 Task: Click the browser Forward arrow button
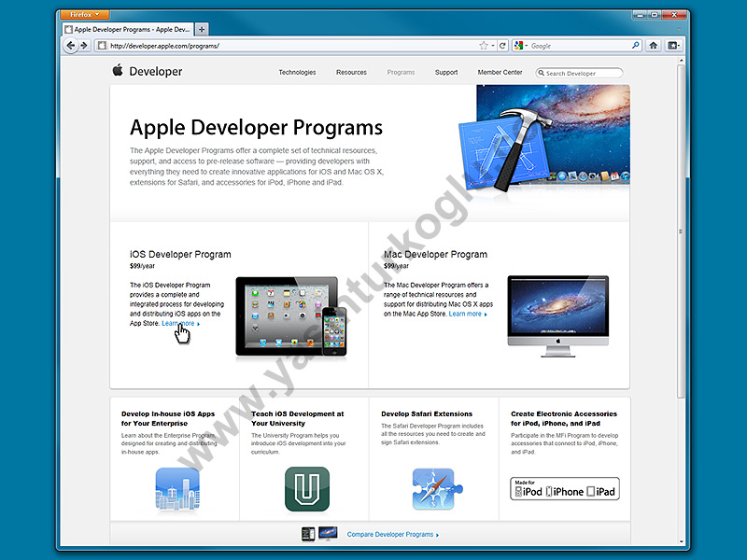coord(84,46)
